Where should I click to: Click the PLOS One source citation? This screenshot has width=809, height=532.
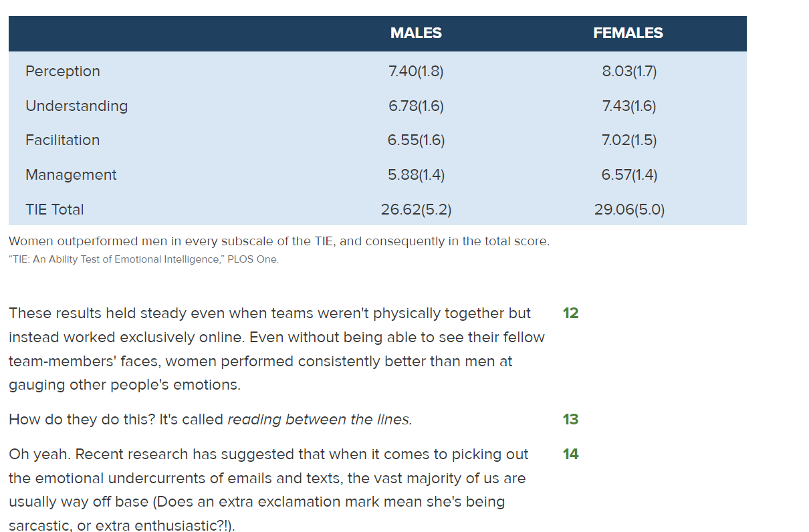pos(144,260)
